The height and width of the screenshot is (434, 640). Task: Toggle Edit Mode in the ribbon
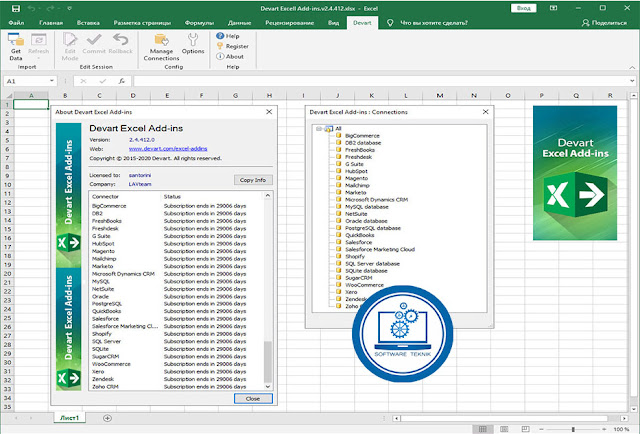click(70, 47)
